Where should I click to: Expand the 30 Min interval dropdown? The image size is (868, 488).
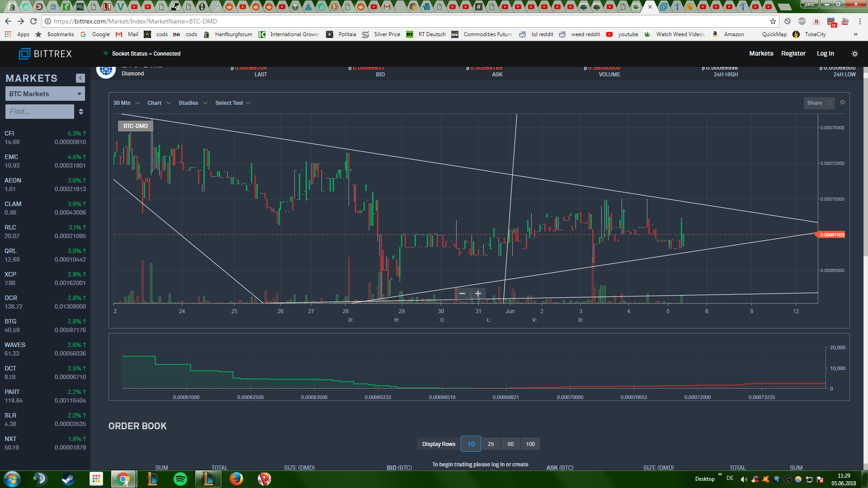coord(127,103)
